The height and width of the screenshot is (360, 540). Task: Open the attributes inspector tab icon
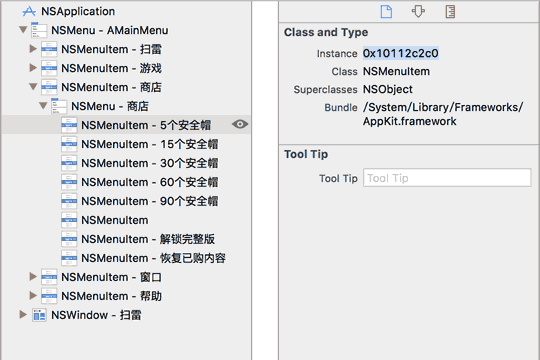(418, 11)
